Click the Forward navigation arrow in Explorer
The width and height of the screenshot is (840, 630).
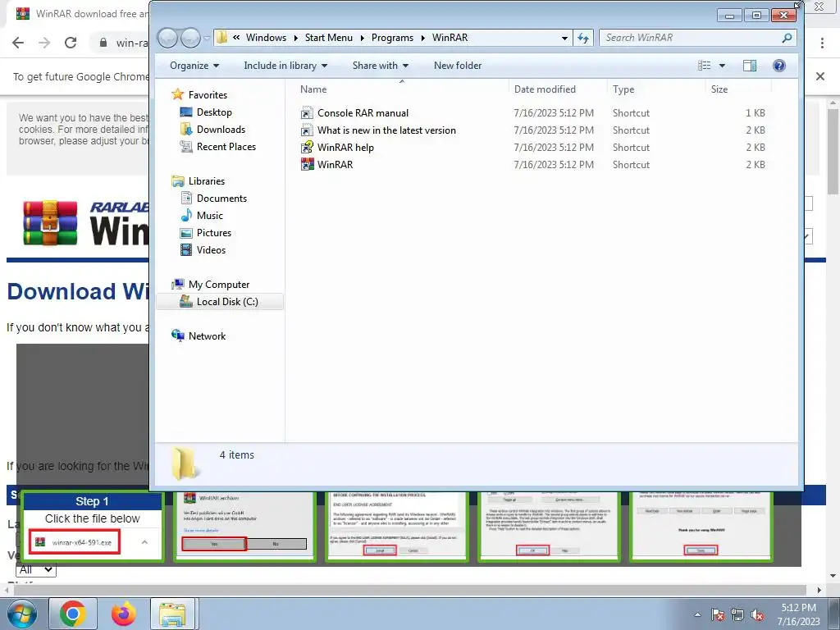pos(190,38)
